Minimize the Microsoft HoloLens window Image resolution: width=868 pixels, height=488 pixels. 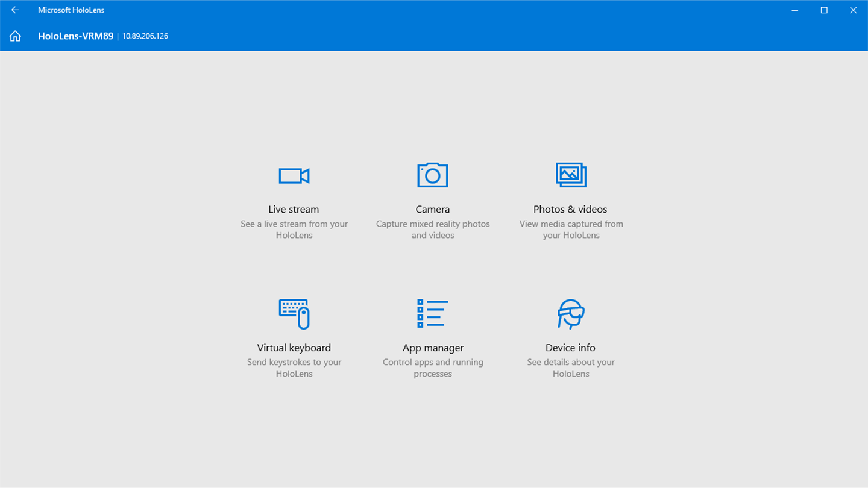[x=796, y=10]
